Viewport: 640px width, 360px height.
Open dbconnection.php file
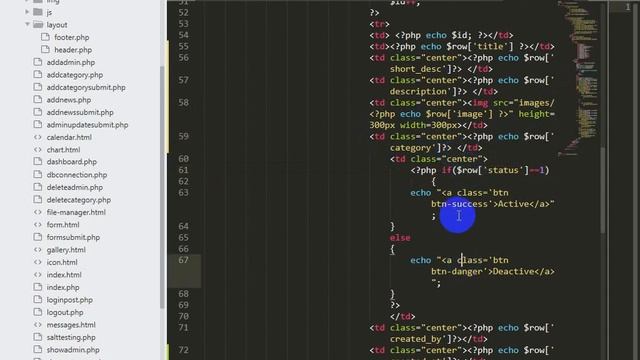(77, 175)
